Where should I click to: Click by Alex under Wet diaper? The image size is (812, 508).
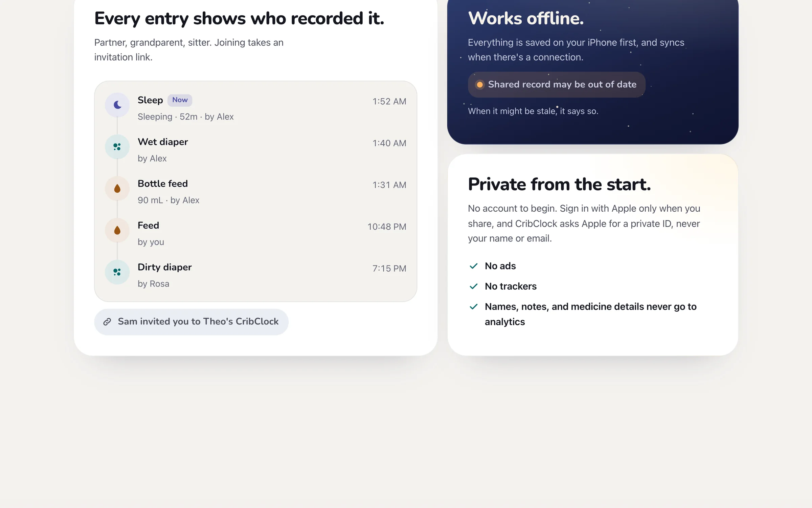tap(152, 158)
